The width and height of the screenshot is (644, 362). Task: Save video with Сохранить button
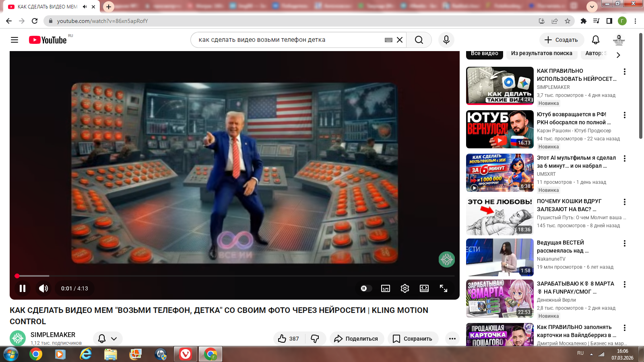pos(413,339)
